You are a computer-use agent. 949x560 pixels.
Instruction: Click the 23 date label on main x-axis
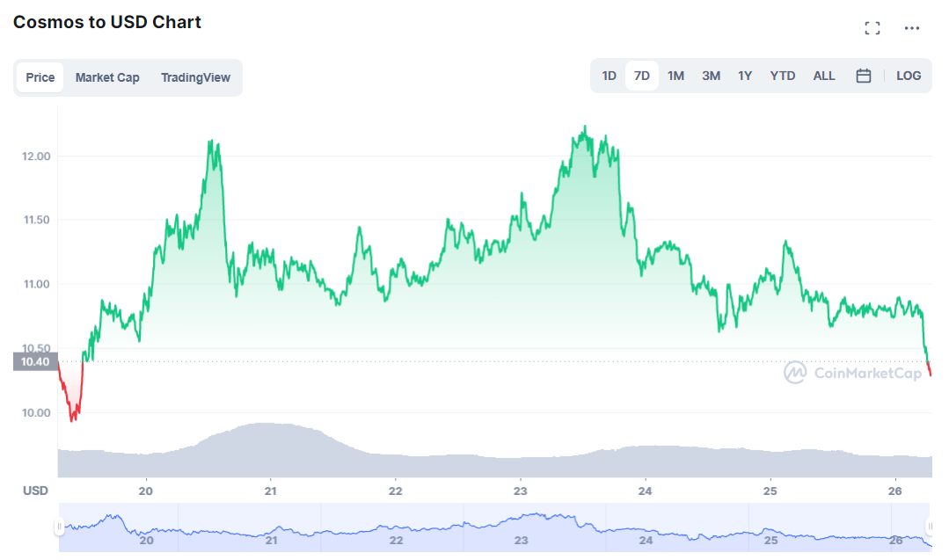coord(521,491)
